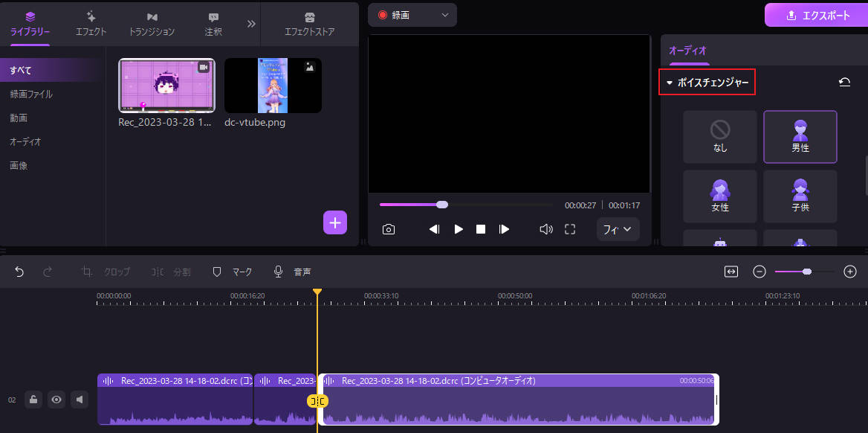The width and height of the screenshot is (868, 433).
Task: Step to next frame
Action: coord(505,230)
